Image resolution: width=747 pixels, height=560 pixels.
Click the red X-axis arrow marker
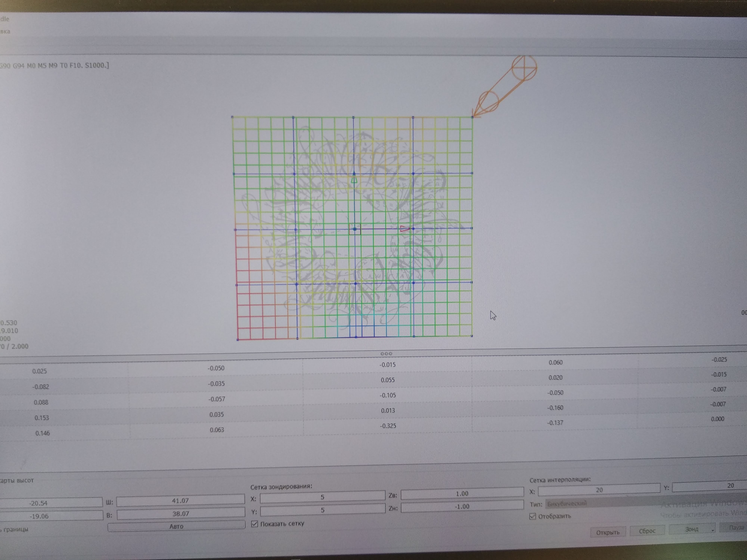[x=404, y=229]
